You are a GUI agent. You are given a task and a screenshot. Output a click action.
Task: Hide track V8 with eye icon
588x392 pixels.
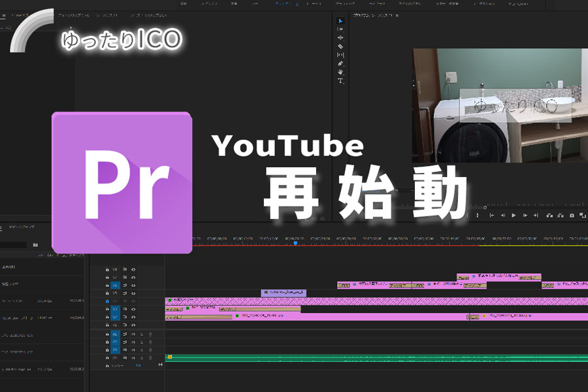click(x=133, y=269)
